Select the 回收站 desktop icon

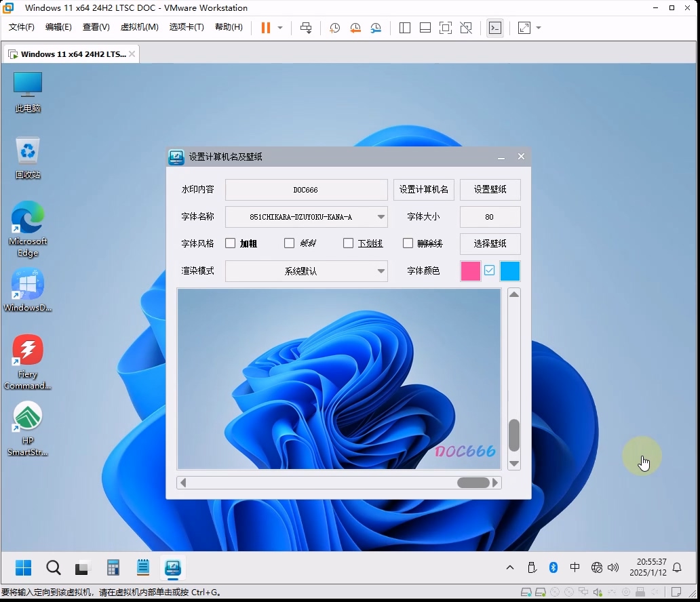[28, 159]
